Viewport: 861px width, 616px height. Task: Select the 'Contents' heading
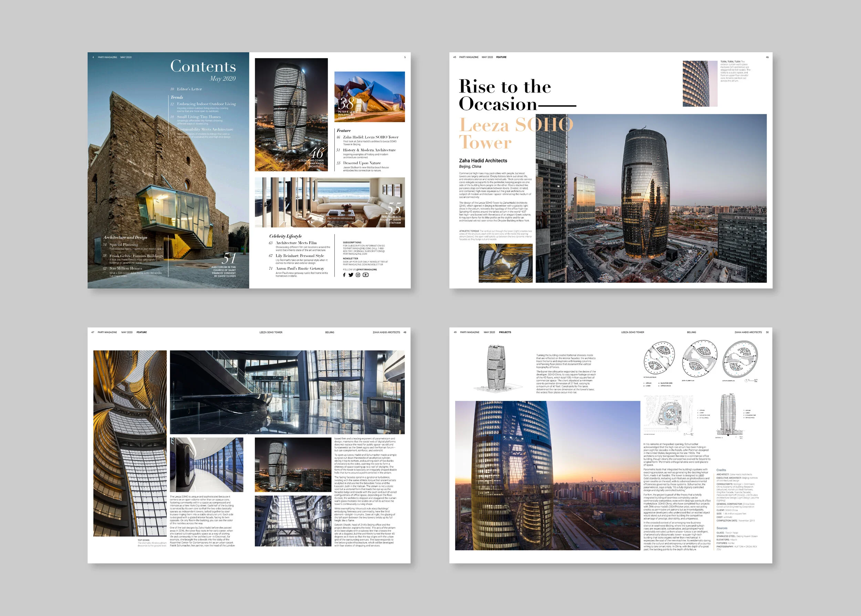point(203,66)
